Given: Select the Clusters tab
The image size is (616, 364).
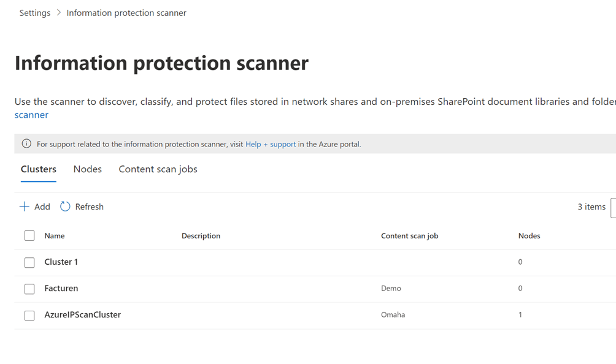Looking at the screenshot, I should [x=39, y=169].
